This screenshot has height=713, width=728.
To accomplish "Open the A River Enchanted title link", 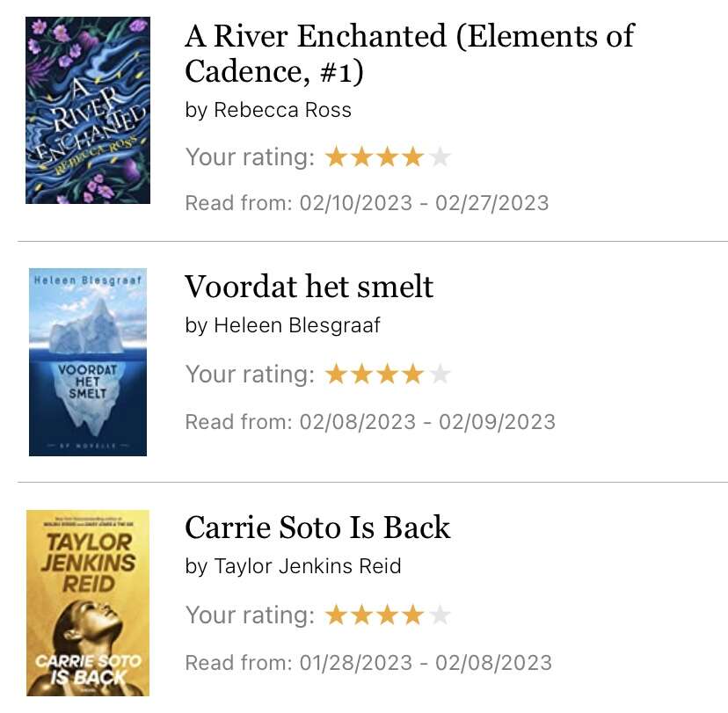I will (x=410, y=54).
